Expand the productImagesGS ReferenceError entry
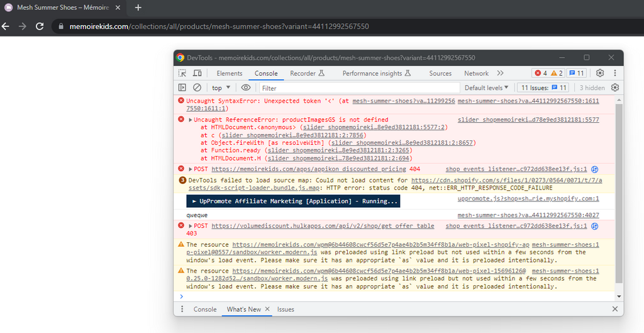This screenshot has width=644, height=333. tap(191, 120)
